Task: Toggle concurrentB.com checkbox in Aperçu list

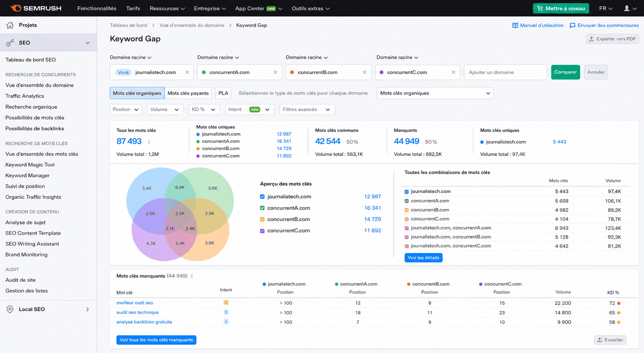Action: pos(262,219)
